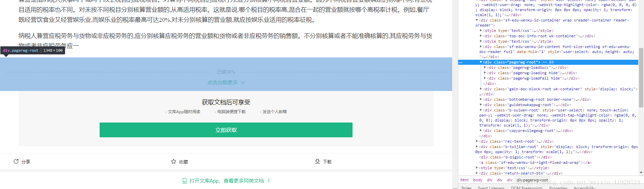
Task: Click the right arrow after 查看更多同类文档
Action: (269, 181)
